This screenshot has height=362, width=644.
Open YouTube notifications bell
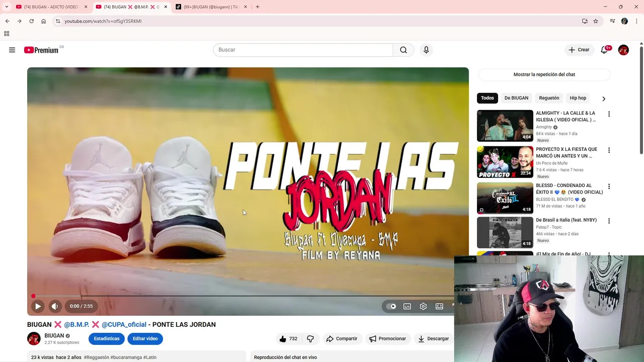coord(604,50)
